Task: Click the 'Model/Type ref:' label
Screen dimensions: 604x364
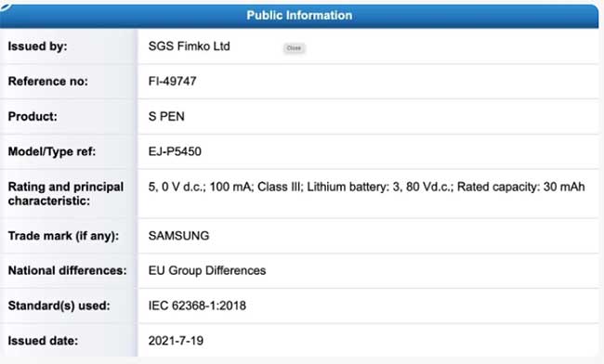Action: [52, 151]
